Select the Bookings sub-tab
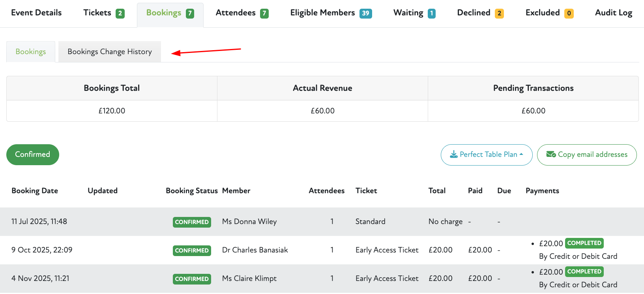This screenshot has height=294, width=644. point(31,52)
